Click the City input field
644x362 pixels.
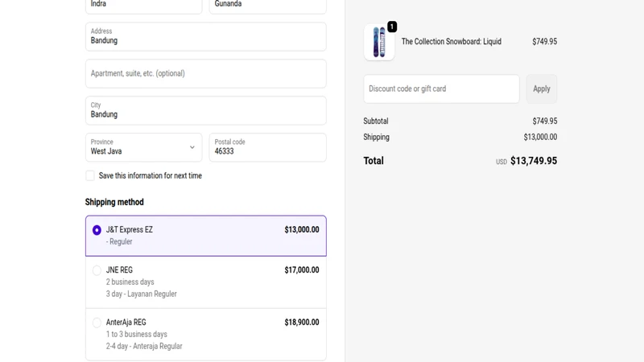pyautogui.click(x=206, y=110)
